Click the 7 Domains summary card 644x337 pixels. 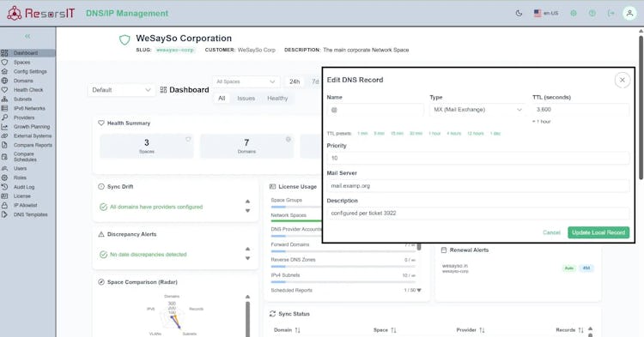click(x=246, y=146)
